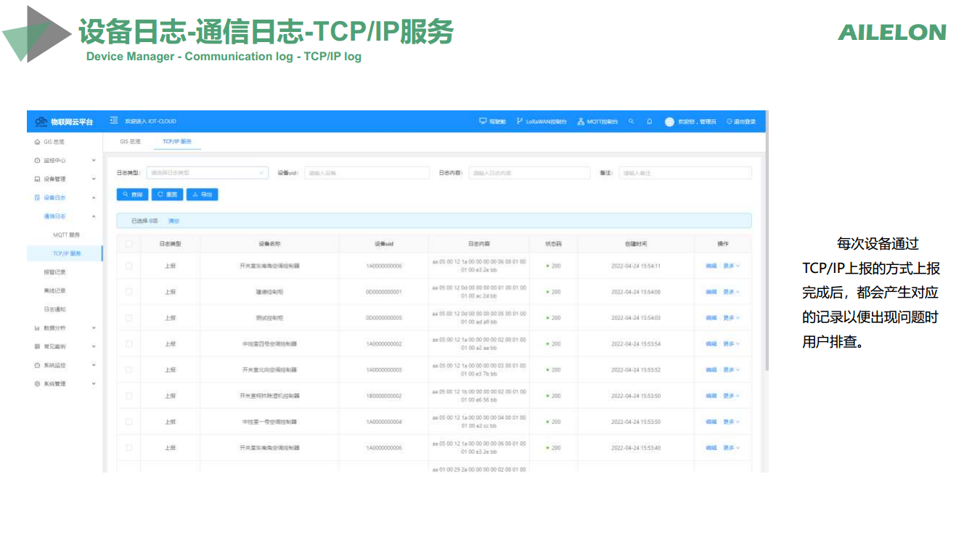
Task: Open 报警记录 in the sidebar
Action: (54, 272)
